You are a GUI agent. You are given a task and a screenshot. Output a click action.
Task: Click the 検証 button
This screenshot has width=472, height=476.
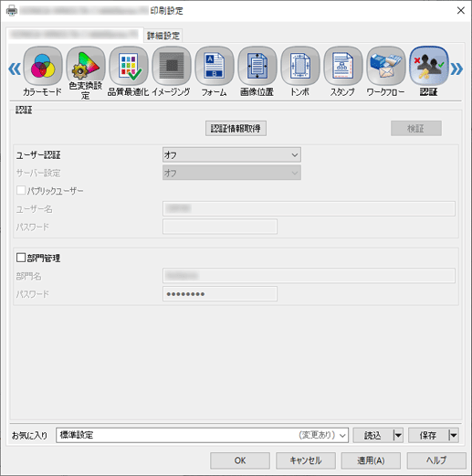tap(416, 128)
